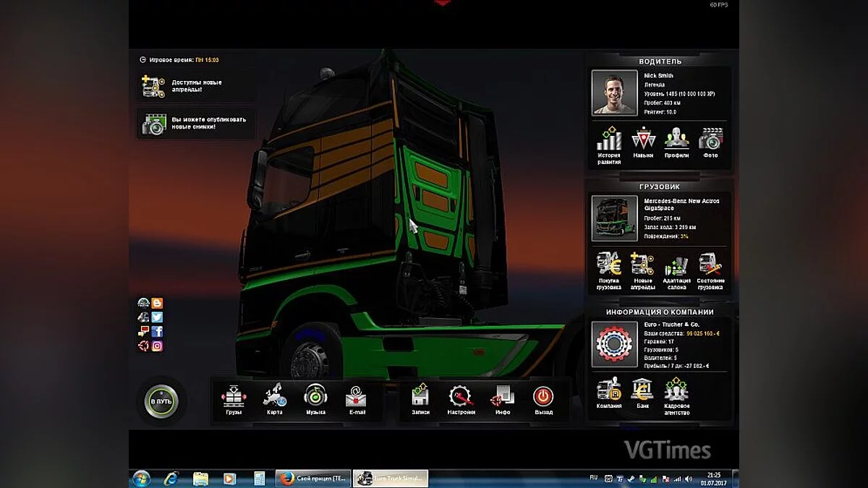Open Адаптация салона customization
The height and width of the screenshot is (488, 868).
click(x=676, y=266)
